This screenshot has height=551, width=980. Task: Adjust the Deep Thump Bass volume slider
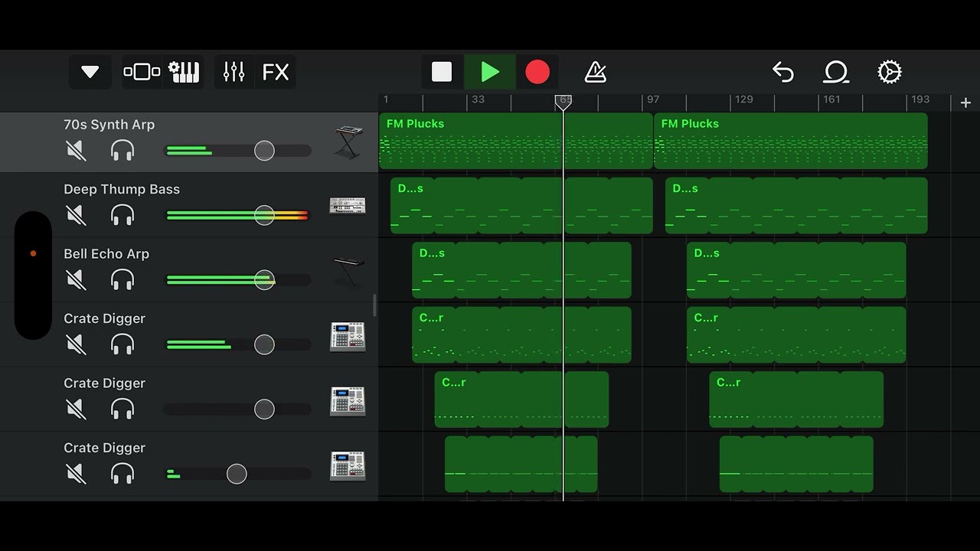[264, 215]
